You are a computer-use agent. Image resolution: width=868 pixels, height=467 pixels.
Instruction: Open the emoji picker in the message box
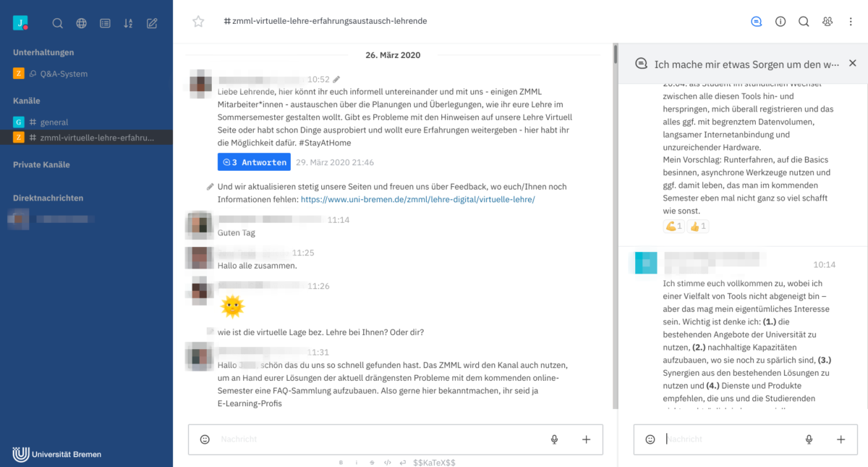tap(205, 439)
